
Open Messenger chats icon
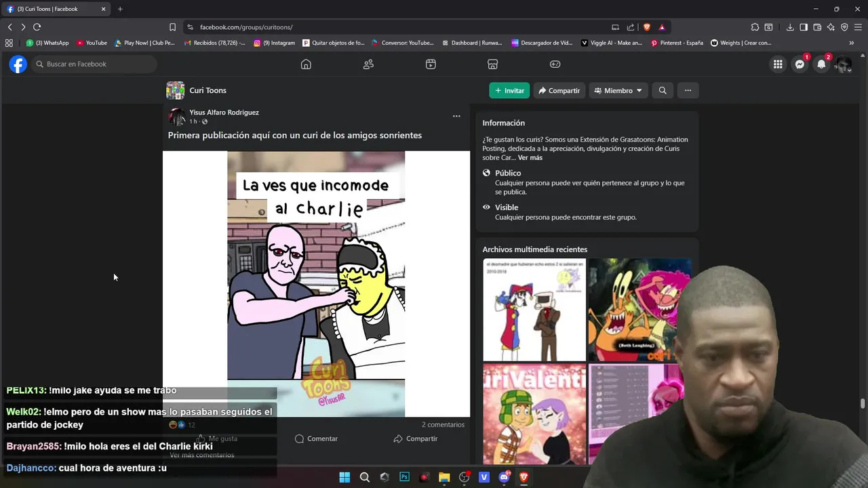click(x=800, y=64)
